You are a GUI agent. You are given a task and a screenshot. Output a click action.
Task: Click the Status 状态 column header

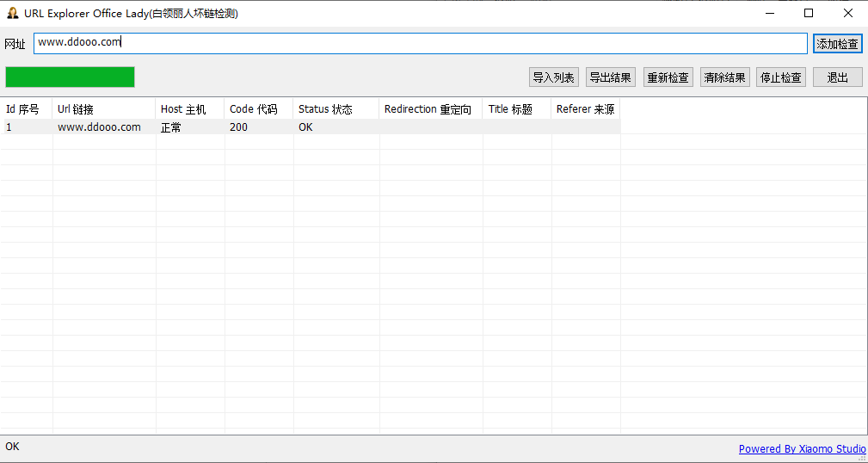[x=336, y=109]
